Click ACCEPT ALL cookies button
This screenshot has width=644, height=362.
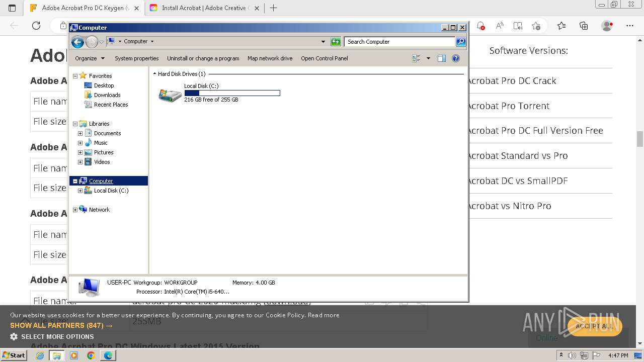click(x=595, y=326)
